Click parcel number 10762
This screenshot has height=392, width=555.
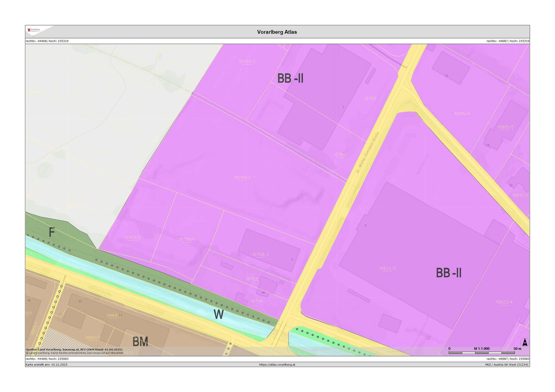370,99
